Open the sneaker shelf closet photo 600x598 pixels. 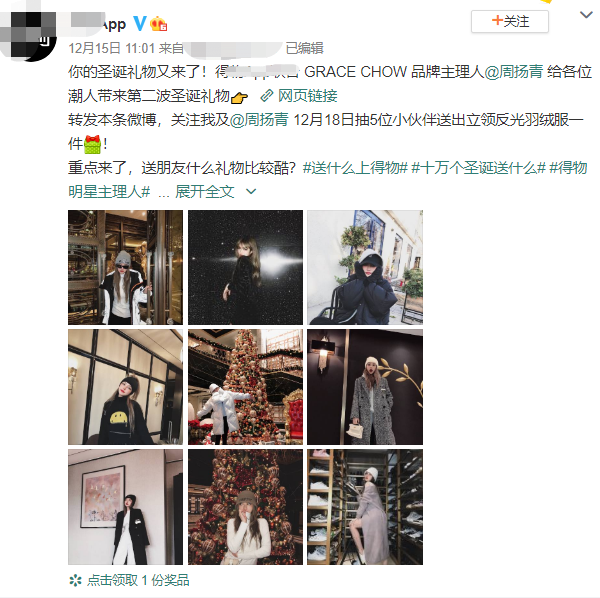[x=365, y=507]
